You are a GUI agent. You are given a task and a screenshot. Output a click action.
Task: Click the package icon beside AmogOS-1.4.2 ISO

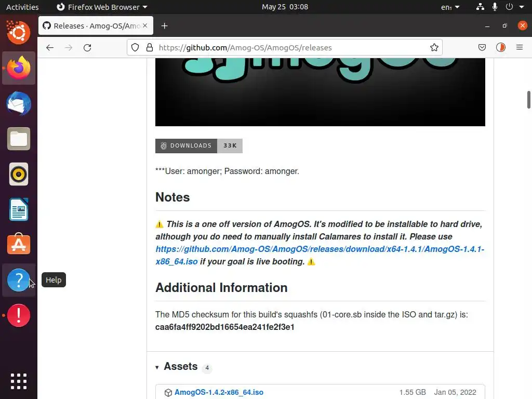[168, 393]
